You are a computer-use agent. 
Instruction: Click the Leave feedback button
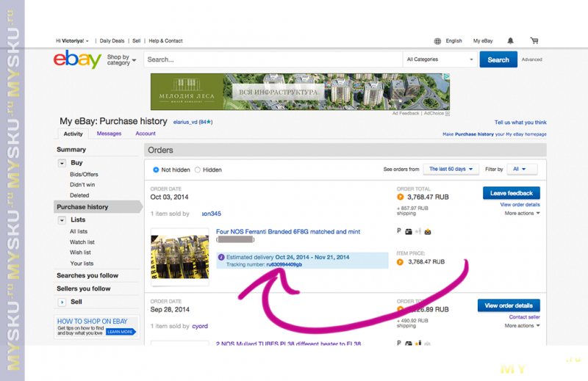tap(511, 193)
